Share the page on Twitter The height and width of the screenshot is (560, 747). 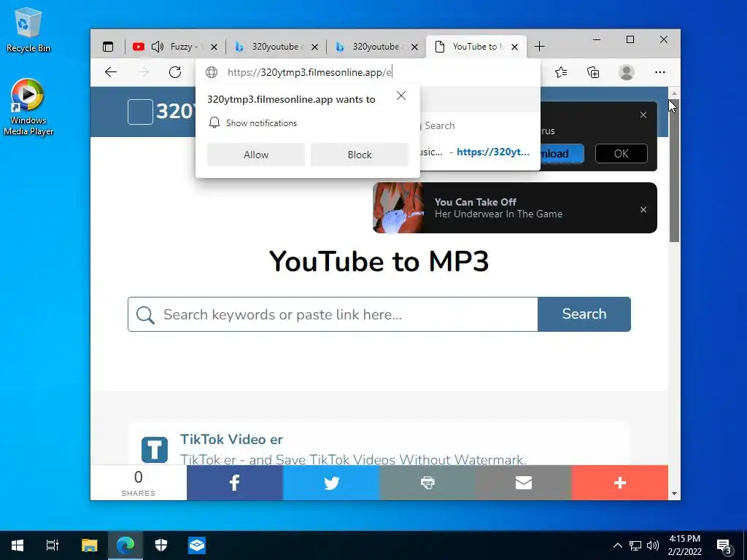tap(331, 483)
